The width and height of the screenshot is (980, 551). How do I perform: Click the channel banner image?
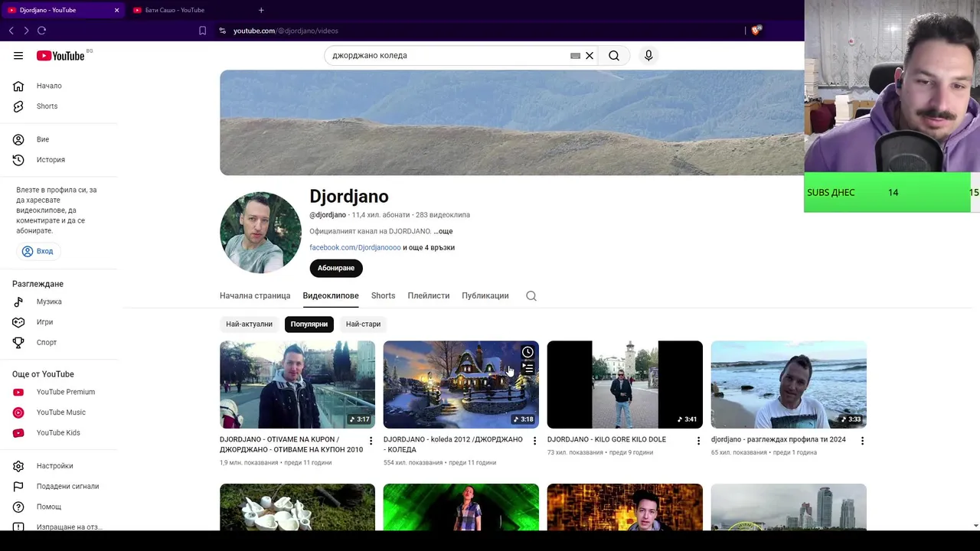click(511, 122)
